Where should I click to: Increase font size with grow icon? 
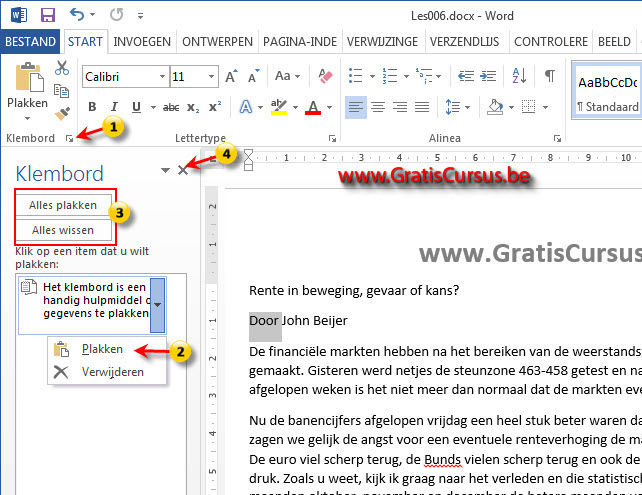231,76
